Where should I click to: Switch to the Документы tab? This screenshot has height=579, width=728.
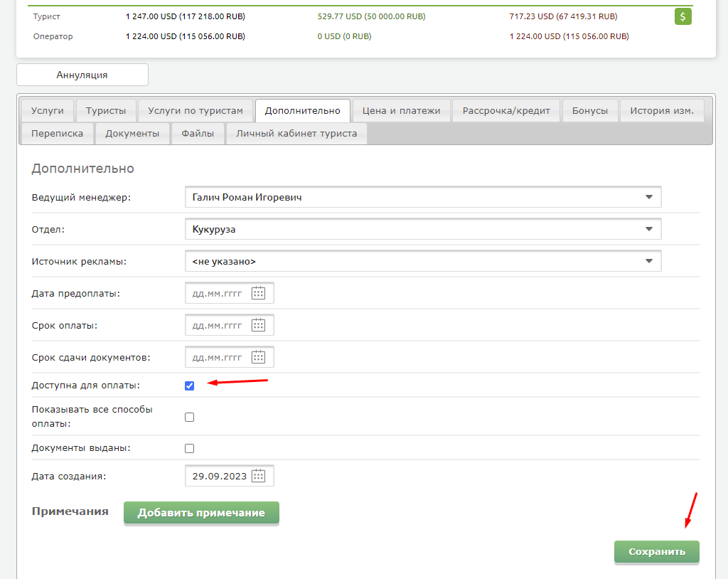pyautogui.click(x=132, y=133)
